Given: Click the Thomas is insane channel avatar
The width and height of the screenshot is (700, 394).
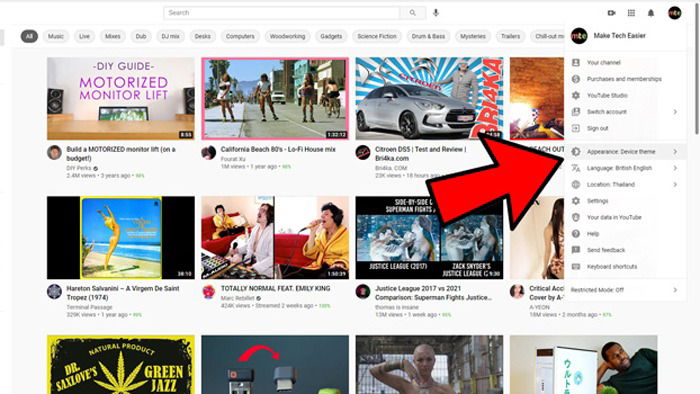Looking at the screenshot, I should (x=363, y=292).
